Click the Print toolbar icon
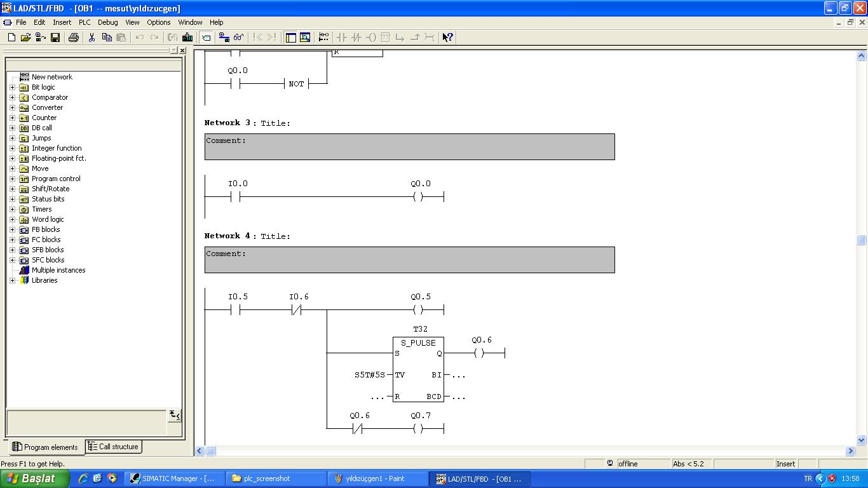Viewport: 868px width, 488px height. (73, 37)
